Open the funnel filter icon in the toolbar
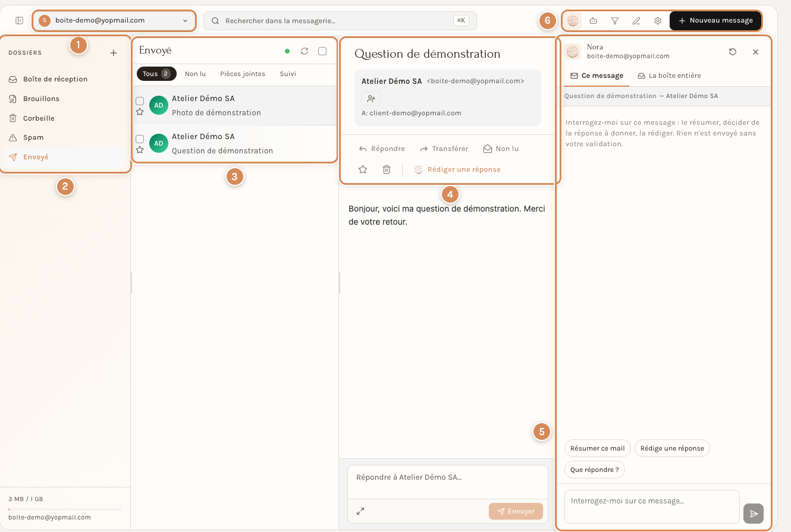Screen dimensions: 791x532 pyautogui.click(x=615, y=20)
